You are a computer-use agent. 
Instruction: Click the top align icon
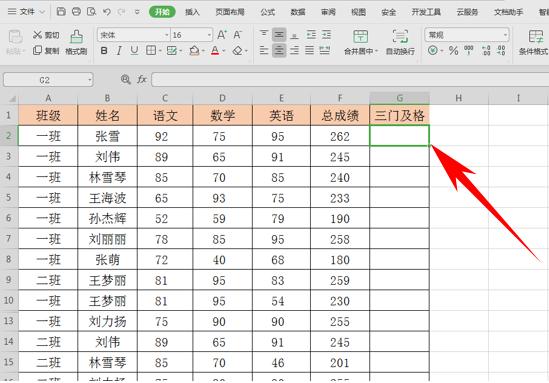264,34
